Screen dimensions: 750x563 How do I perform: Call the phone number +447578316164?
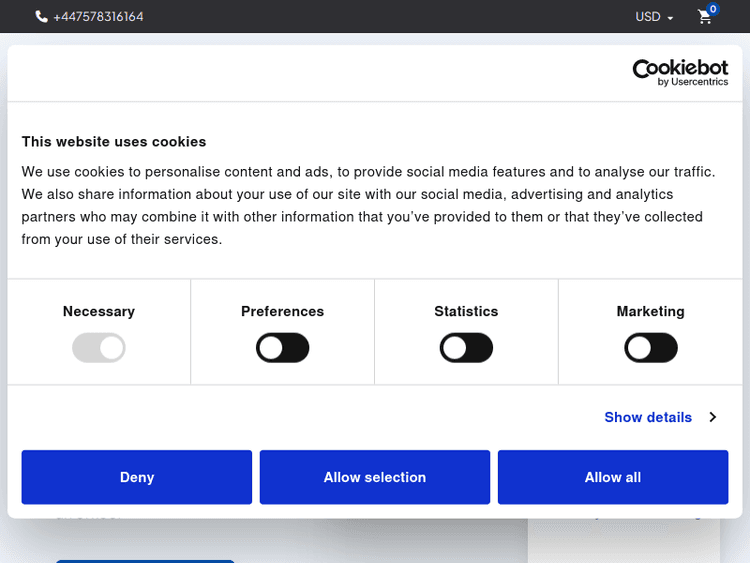98,17
